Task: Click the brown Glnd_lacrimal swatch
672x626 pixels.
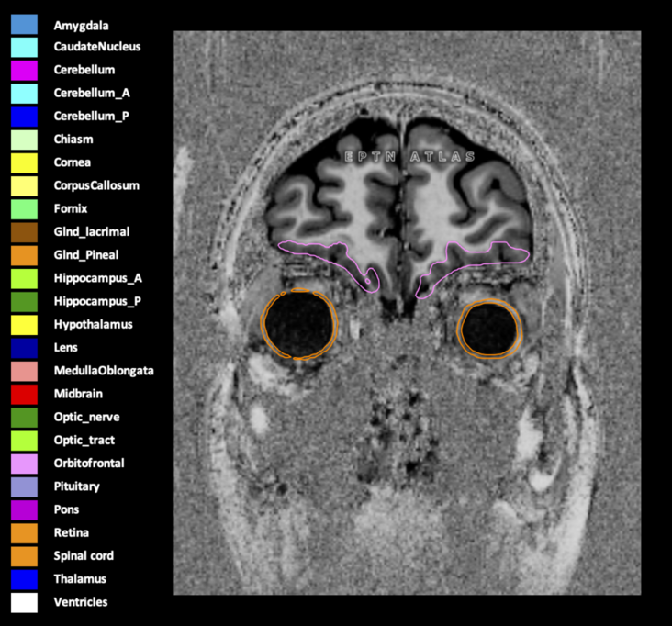Action: click(x=24, y=232)
